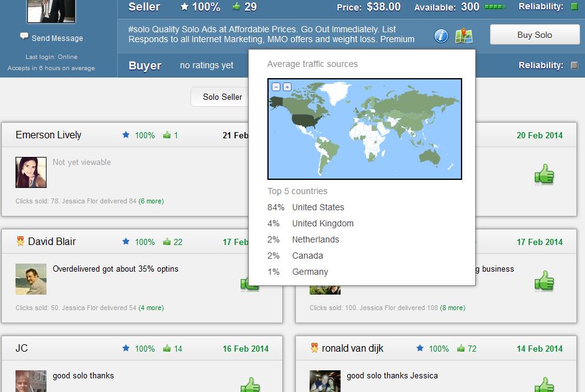Click David Blair's medal badge icon

point(20,241)
